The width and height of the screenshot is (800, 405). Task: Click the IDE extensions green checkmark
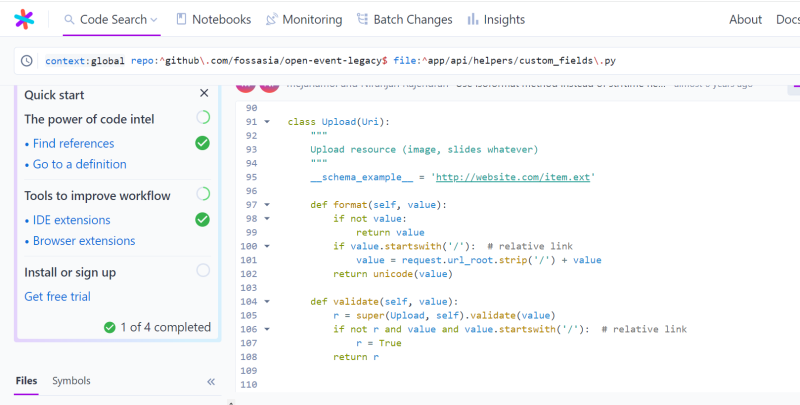[x=202, y=219]
